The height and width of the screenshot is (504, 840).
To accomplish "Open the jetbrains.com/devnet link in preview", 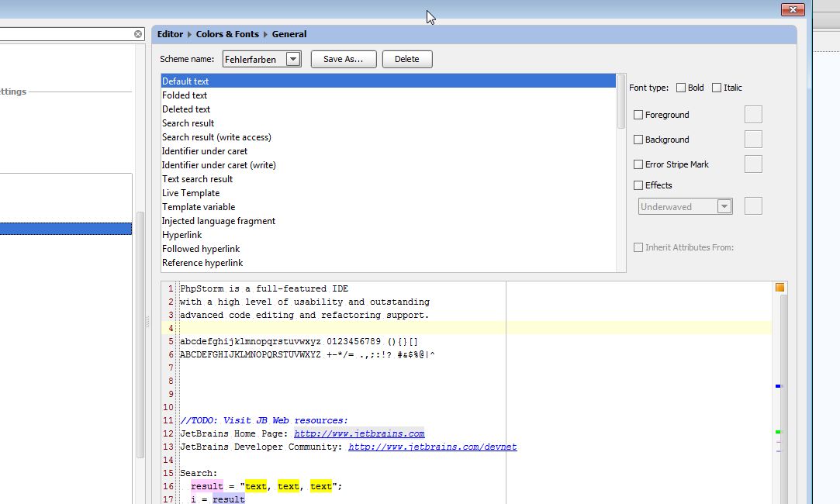I will click(x=432, y=447).
